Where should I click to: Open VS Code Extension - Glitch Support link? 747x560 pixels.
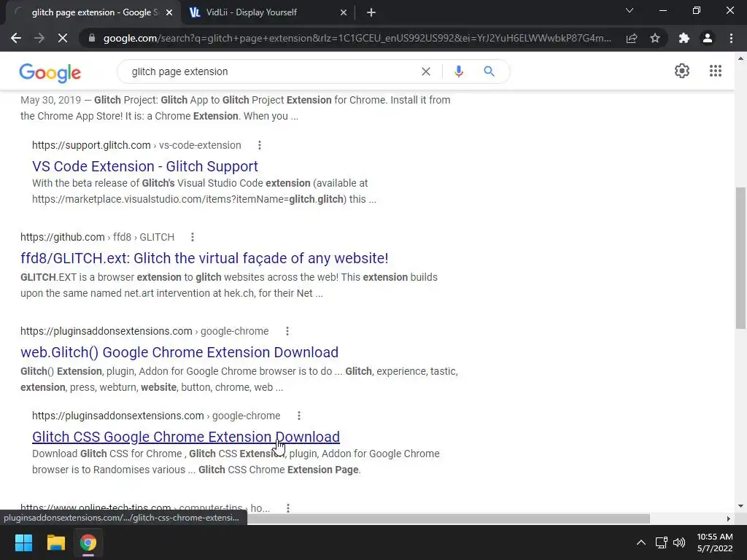[145, 166]
